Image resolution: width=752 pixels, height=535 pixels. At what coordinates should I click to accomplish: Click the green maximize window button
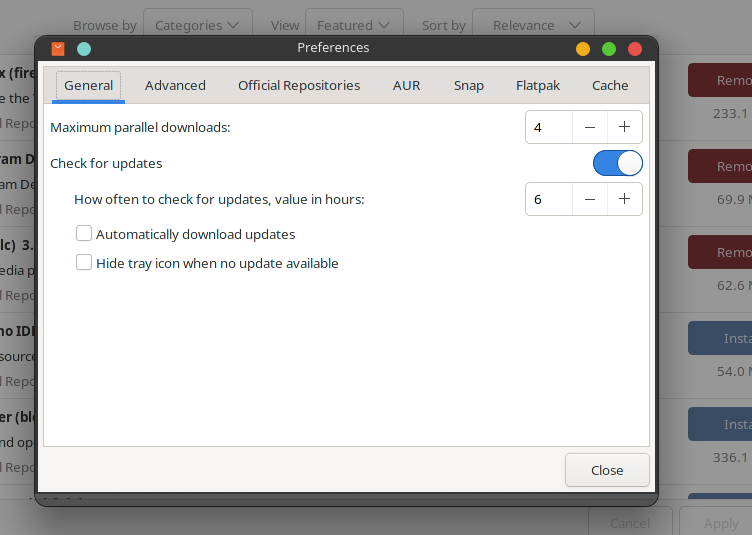click(x=609, y=49)
